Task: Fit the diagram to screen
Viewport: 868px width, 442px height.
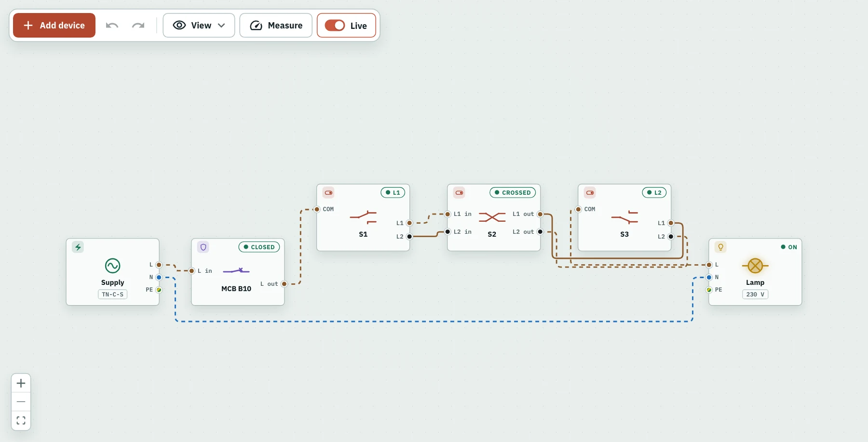Action: [x=21, y=420]
